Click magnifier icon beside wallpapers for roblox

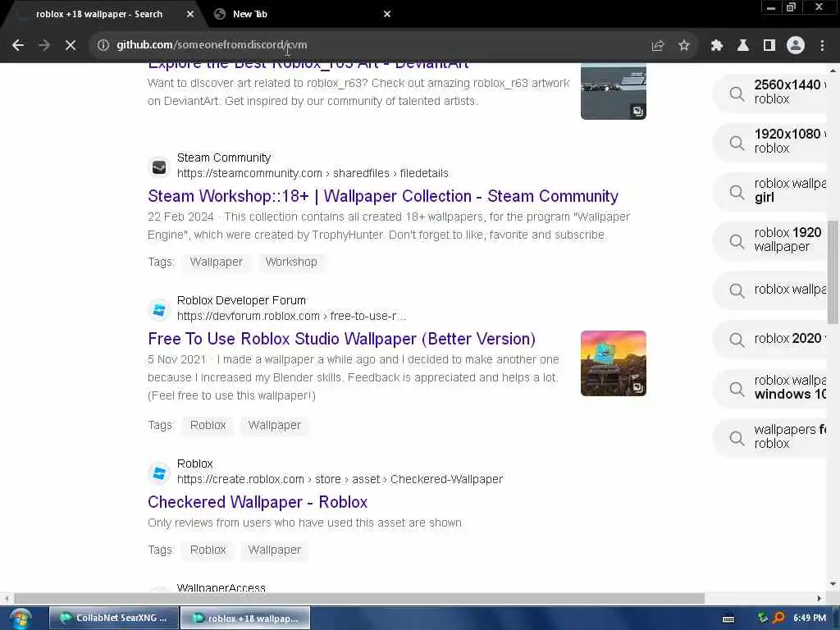click(737, 439)
